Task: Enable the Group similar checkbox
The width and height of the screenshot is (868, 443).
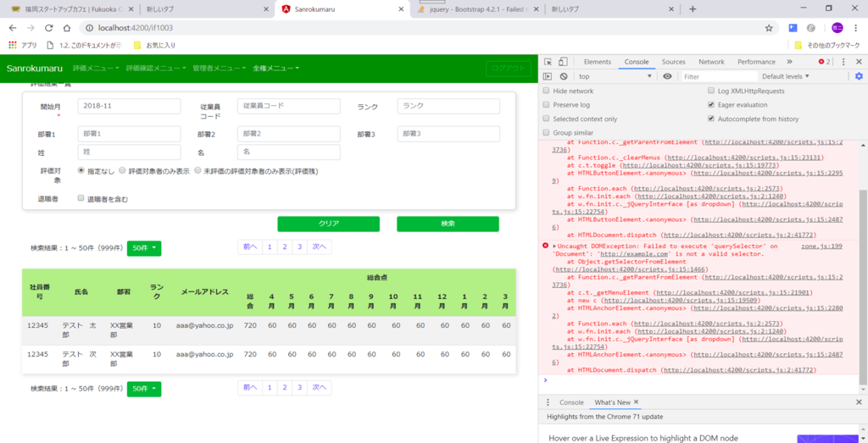Action: click(547, 133)
